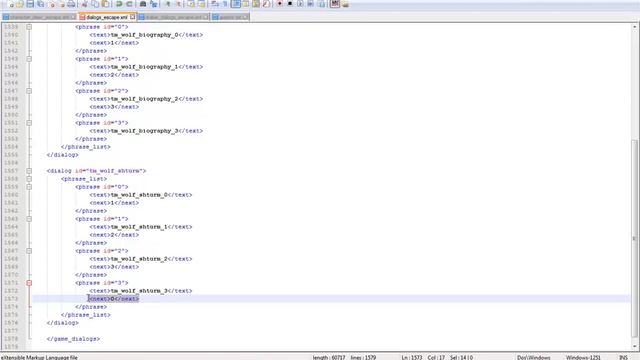Viewport: 640px width, 360px height.
Task: Collapse fold of phrase containing tm_wolf_shturm_0
Action: coord(29,187)
